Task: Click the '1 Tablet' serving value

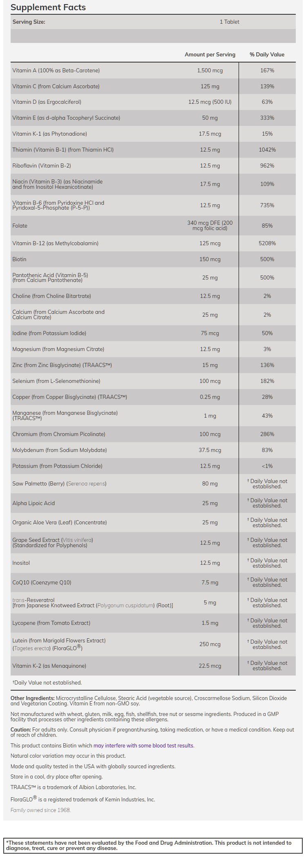Action: coord(230,22)
